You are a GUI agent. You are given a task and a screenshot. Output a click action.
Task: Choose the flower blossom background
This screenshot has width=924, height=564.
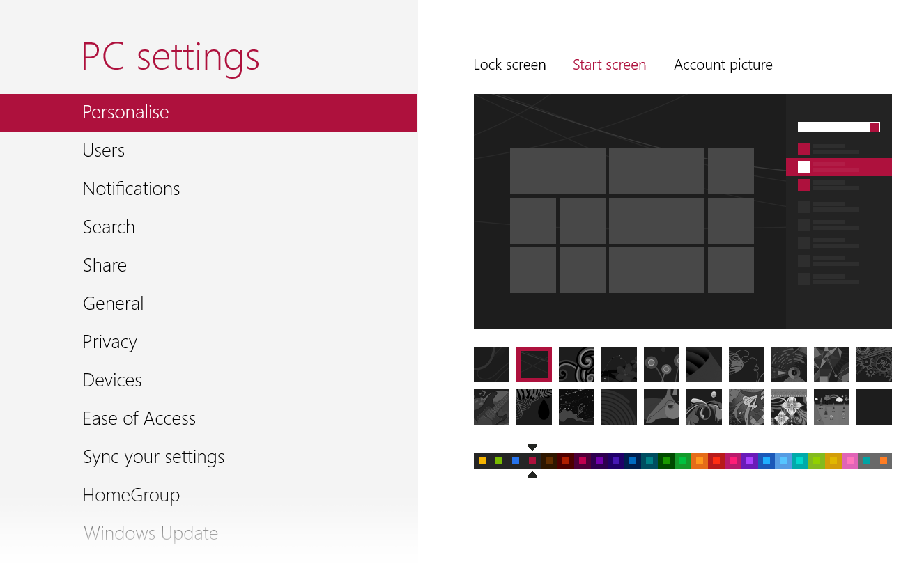pos(619,364)
